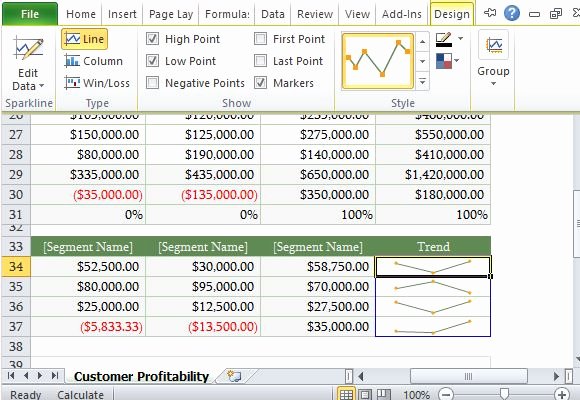Click the horizontal scrollbar left arrow
580x400 pixels.
361,377
